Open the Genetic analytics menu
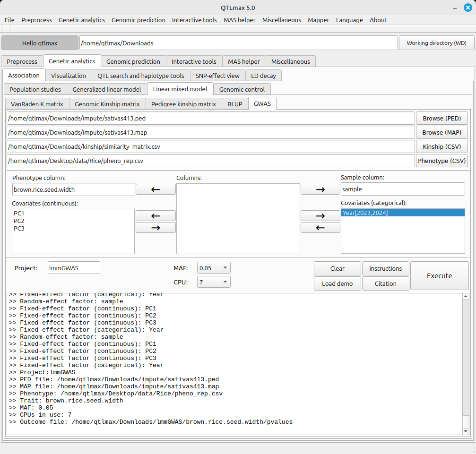 click(82, 20)
